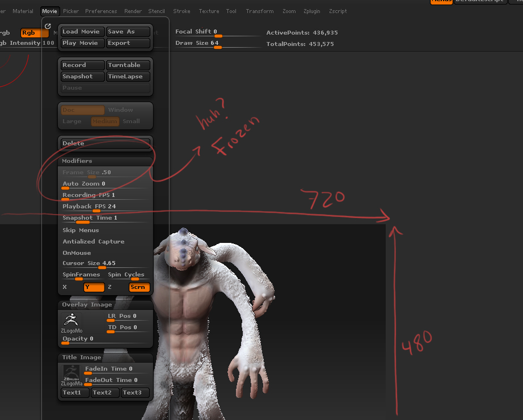Click the Draw Size slider
This screenshot has width=523, height=420.
218,44
